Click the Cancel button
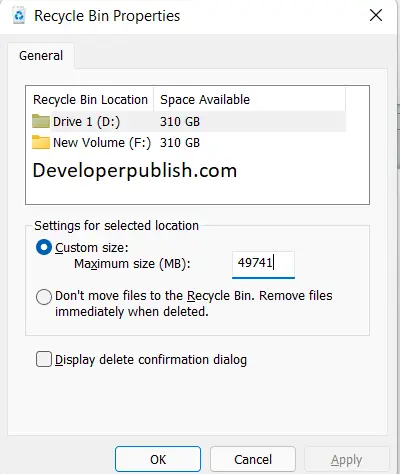This screenshot has width=400, height=474. point(253,459)
